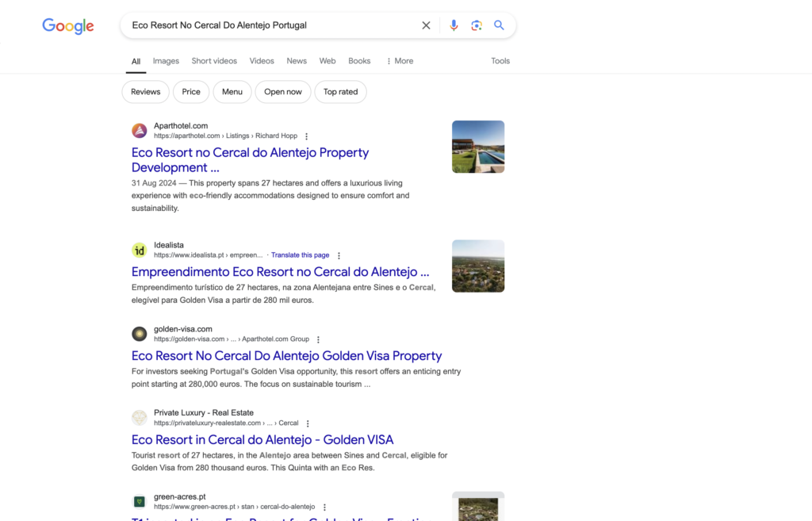Open the News tab
812x521 pixels.
tap(297, 60)
